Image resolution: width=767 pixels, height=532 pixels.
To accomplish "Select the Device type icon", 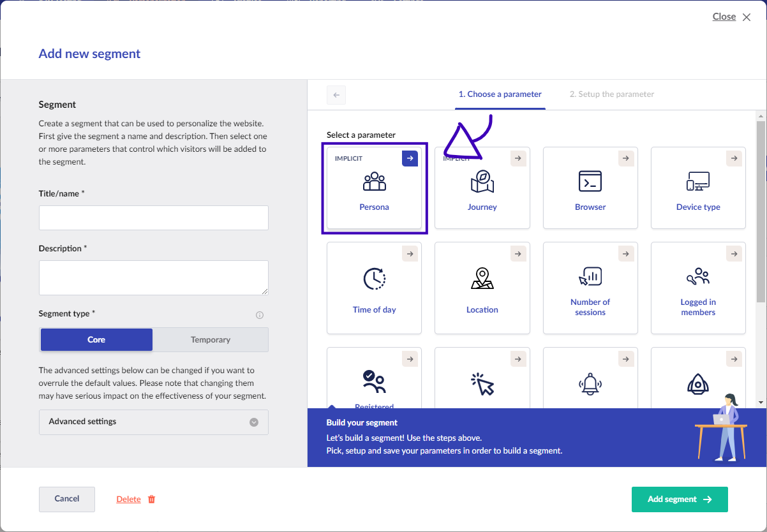I will (x=698, y=182).
